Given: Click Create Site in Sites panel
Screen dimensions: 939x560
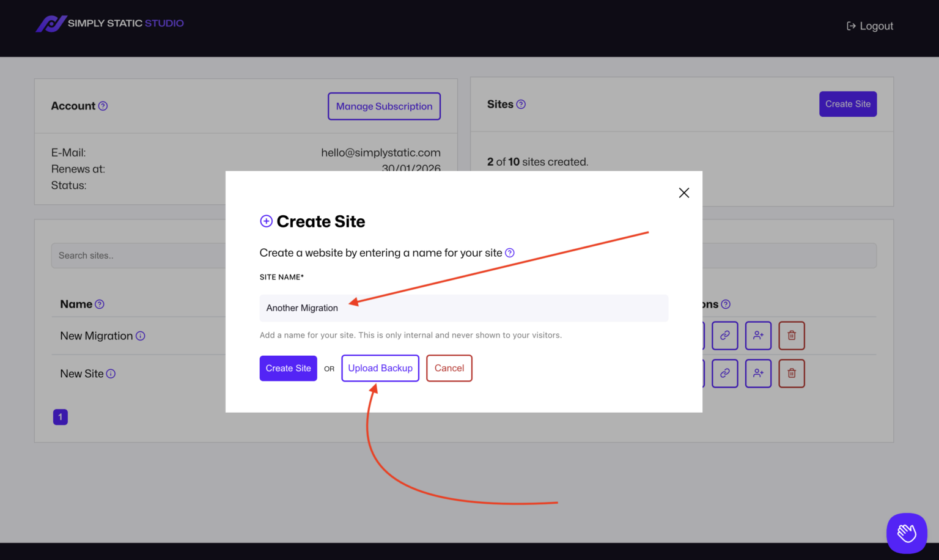Looking at the screenshot, I should tap(847, 104).
